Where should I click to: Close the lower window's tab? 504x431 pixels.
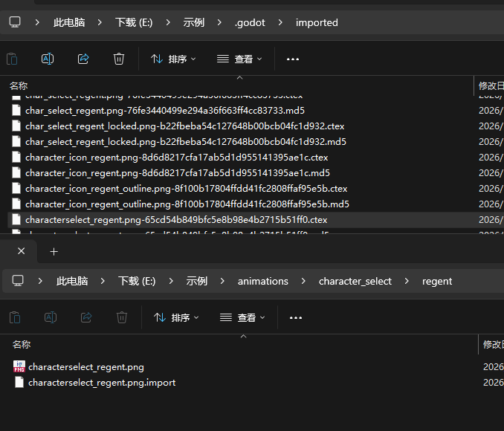point(22,251)
